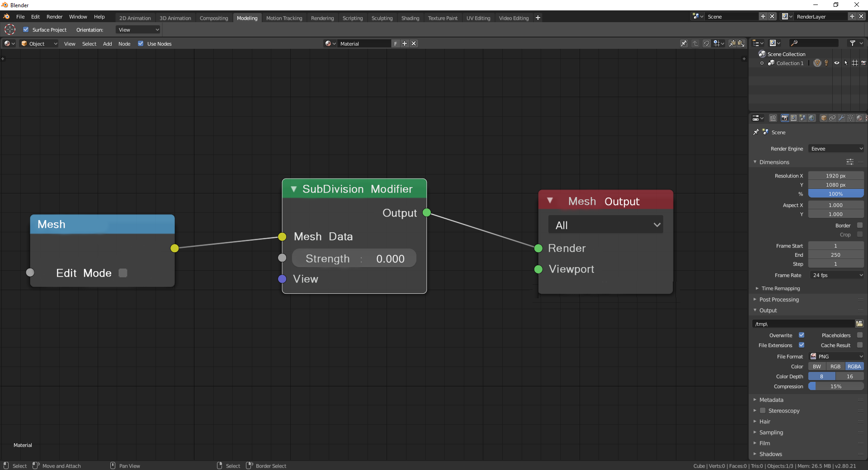This screenshot has height=470, width=868.
Task: Open the Render menu
Action: tap(54, 17)
